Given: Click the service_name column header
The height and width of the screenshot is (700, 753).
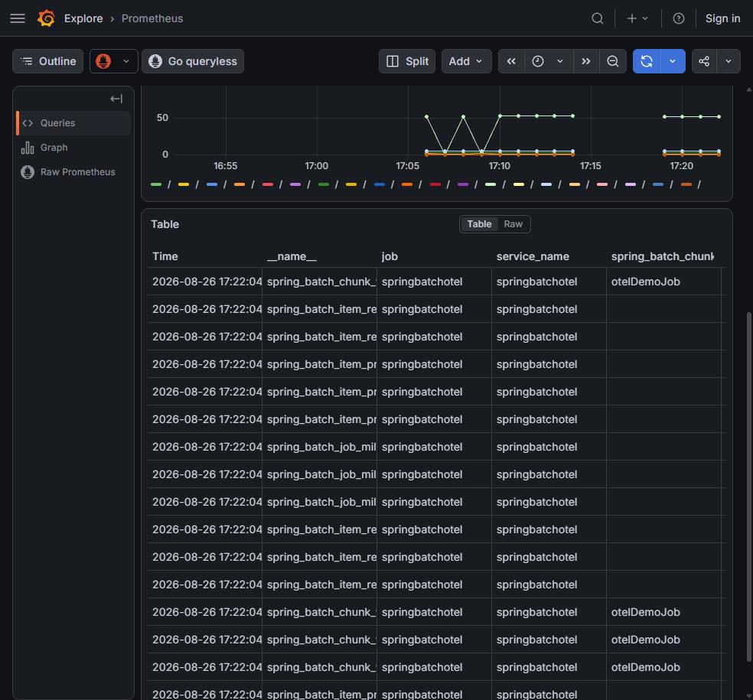Looking at the screenshot, I should 533,256.
